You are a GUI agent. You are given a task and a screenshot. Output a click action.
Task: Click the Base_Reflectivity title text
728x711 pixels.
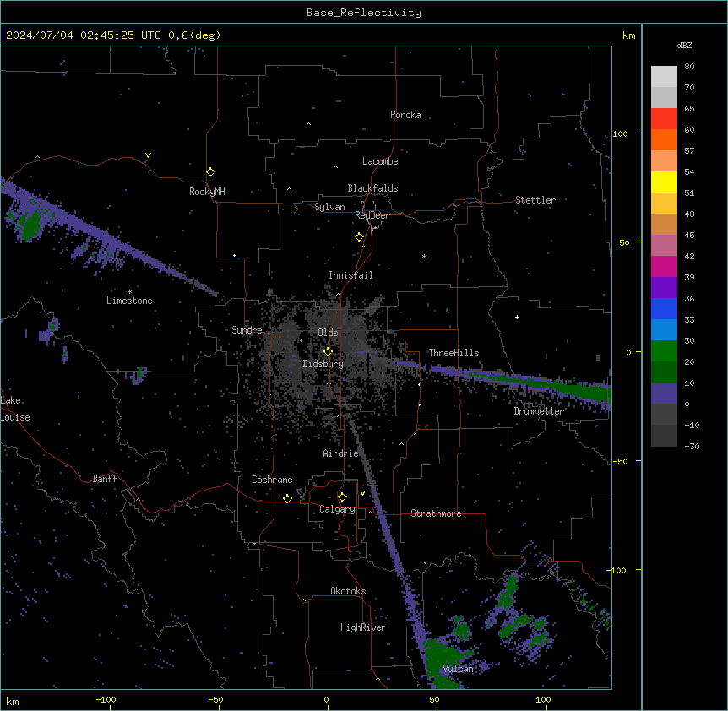[364, 13]
